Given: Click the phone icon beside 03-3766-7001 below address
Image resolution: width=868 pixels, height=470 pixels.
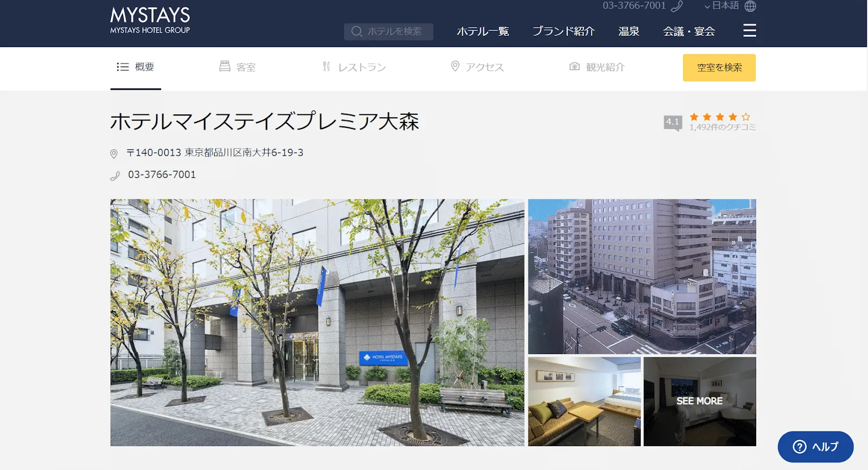Looking at the screenshot, I should coord(115,176).
